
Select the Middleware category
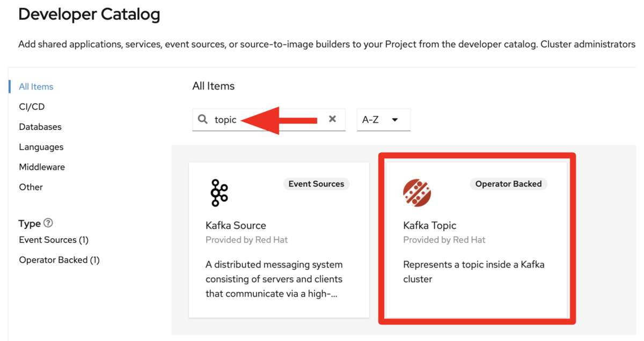pyautogui.click(x=42, y=167)
